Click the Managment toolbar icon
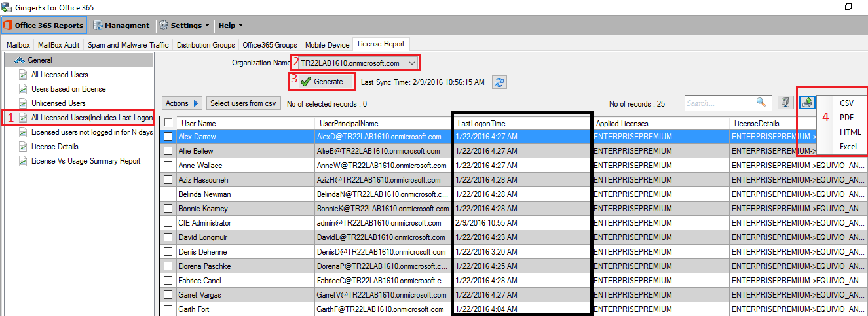868x316 pixels. pyautogui.click(x=98, y=26)
